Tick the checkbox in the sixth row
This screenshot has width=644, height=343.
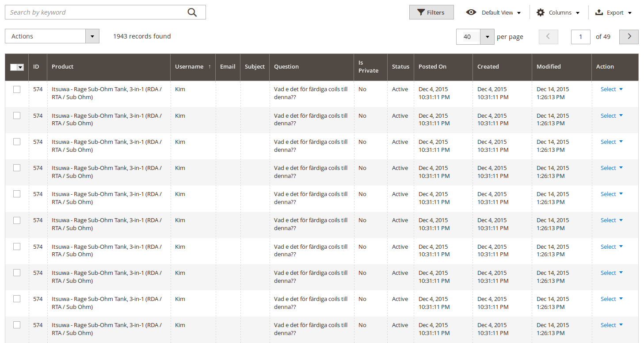17,220
